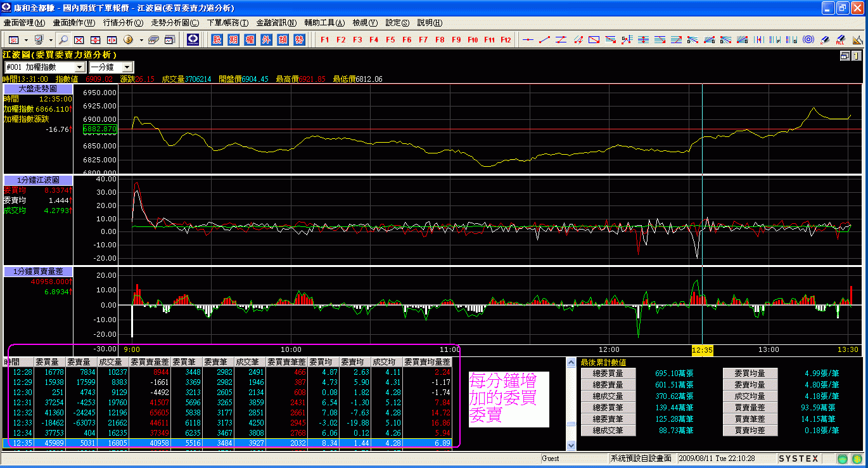This screenshot has width=868, height=468.
Task: Click the 總委賣量 button
Action: coord(608,385)
